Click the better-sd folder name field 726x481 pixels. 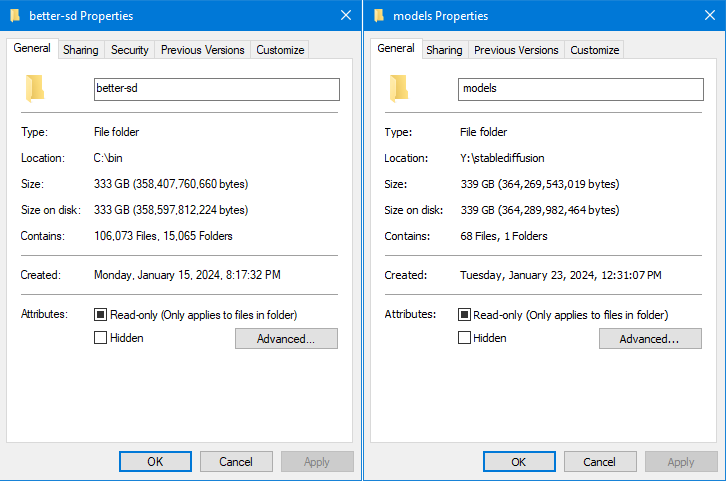(216, 89)
